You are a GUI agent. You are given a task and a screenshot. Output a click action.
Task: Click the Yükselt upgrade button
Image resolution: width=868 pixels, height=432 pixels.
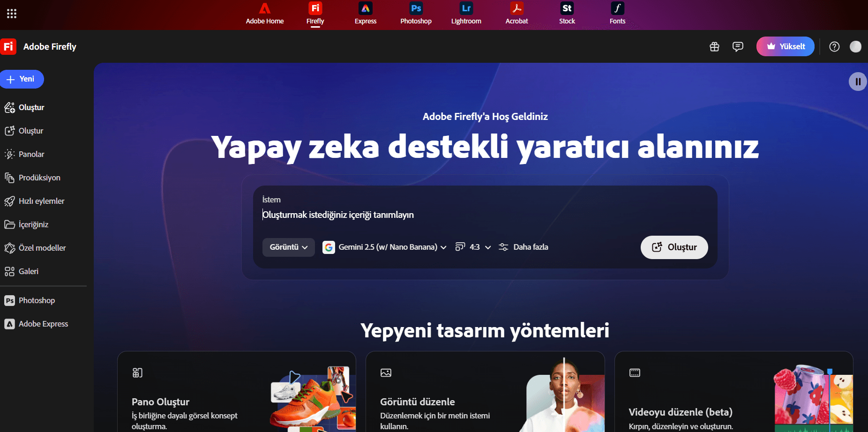pyautogui.click(x=785, y=46)
